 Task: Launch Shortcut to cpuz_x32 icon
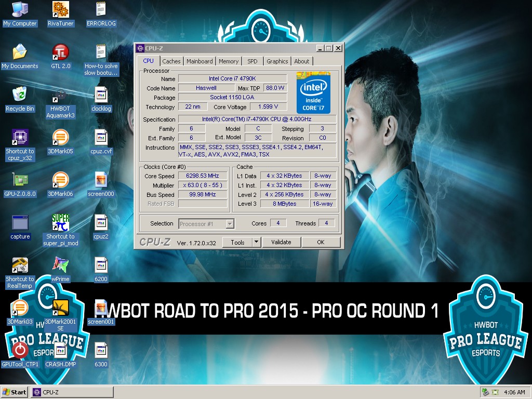(x=20, y=145)
